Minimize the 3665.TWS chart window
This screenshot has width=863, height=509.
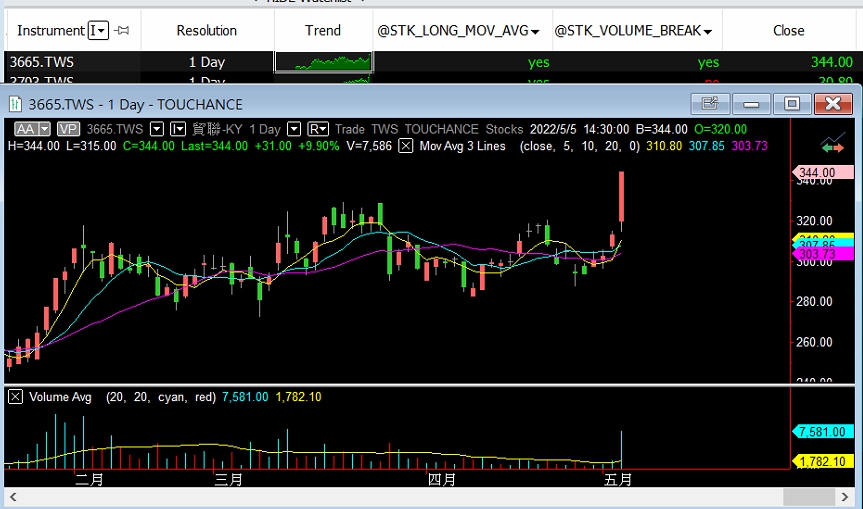tap(751, 103)
